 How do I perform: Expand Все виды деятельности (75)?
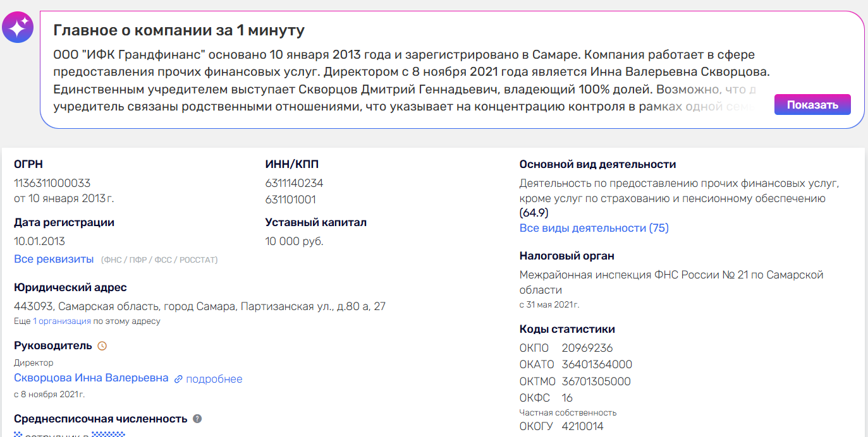click(x=594, y=228)
